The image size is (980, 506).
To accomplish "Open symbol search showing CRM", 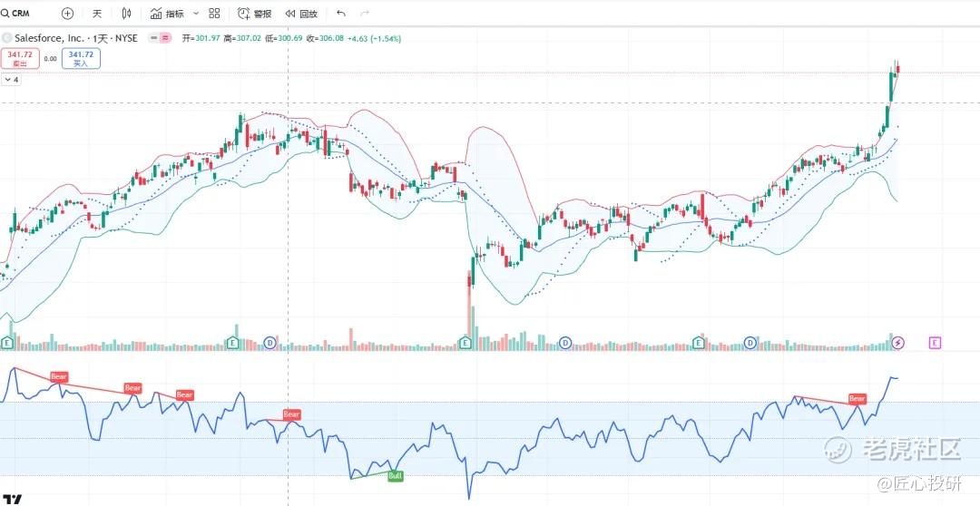I will click(15, 13).
